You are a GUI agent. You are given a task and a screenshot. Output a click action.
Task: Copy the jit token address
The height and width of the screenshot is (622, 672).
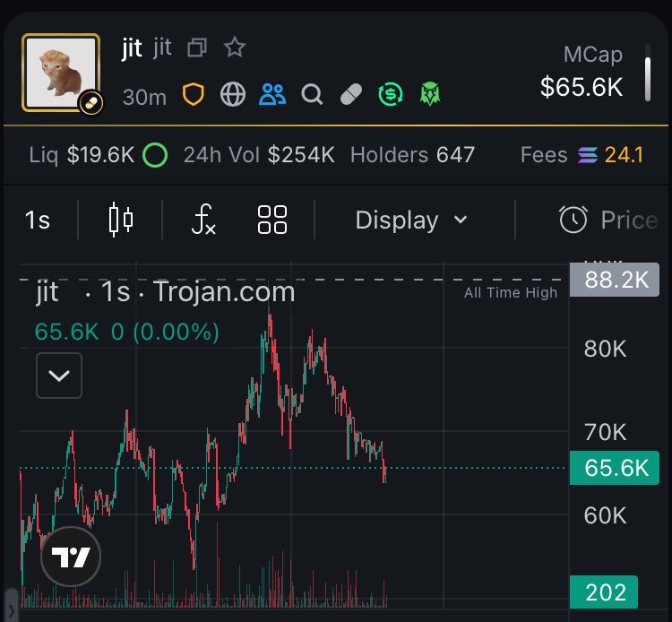click(197, 48)
